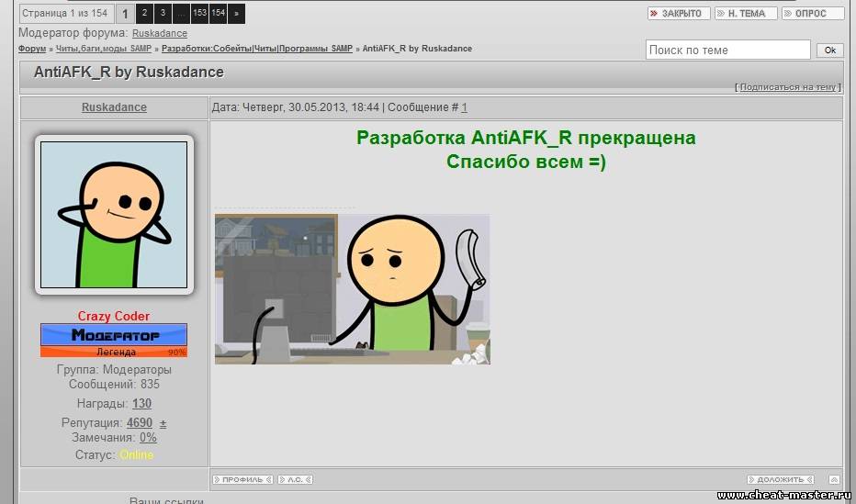Go to page 3 of the thread
This screenshot has width=856, height=504.
[x=163, y=14]
